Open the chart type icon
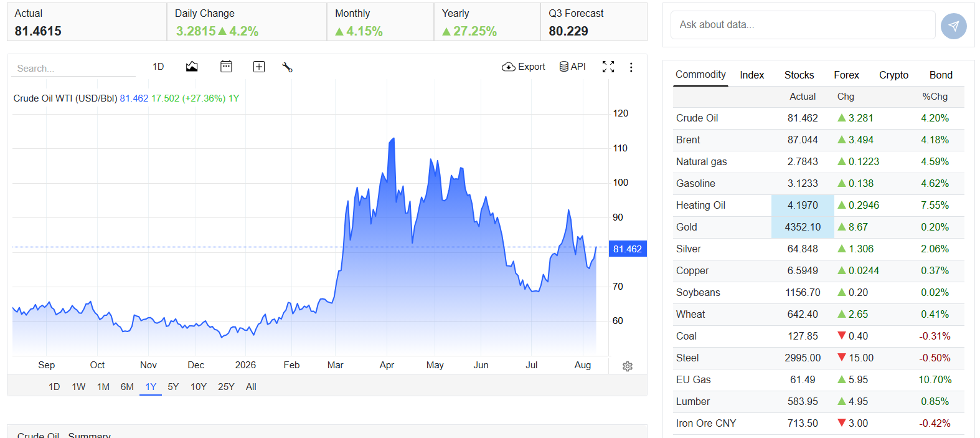 coord(192,67)
